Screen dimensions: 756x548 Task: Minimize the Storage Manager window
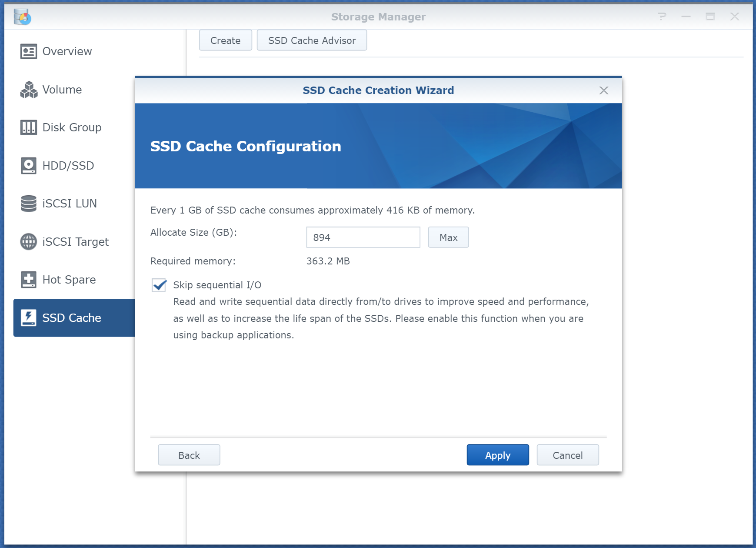tap(686, 17)
